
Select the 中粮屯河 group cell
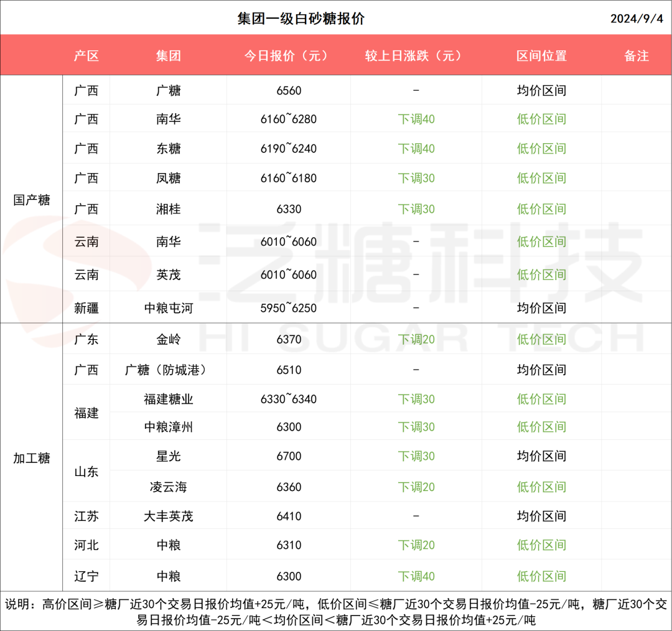coord(168,308)
